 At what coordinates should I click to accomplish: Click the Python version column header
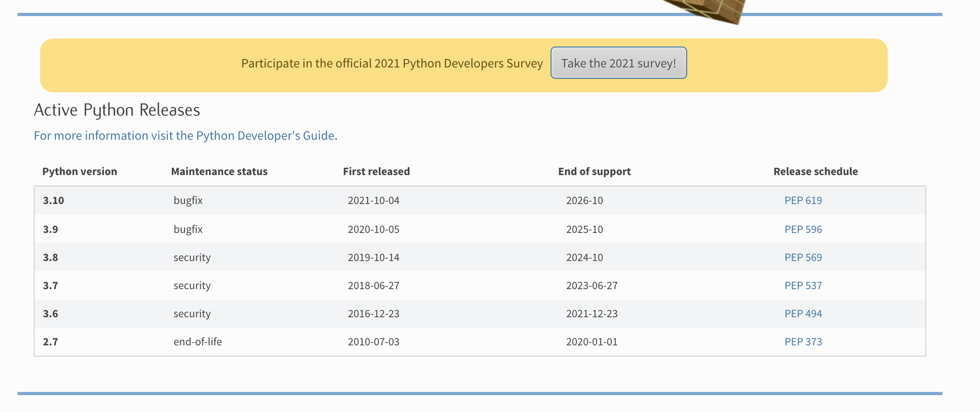(x=79, y=171)
